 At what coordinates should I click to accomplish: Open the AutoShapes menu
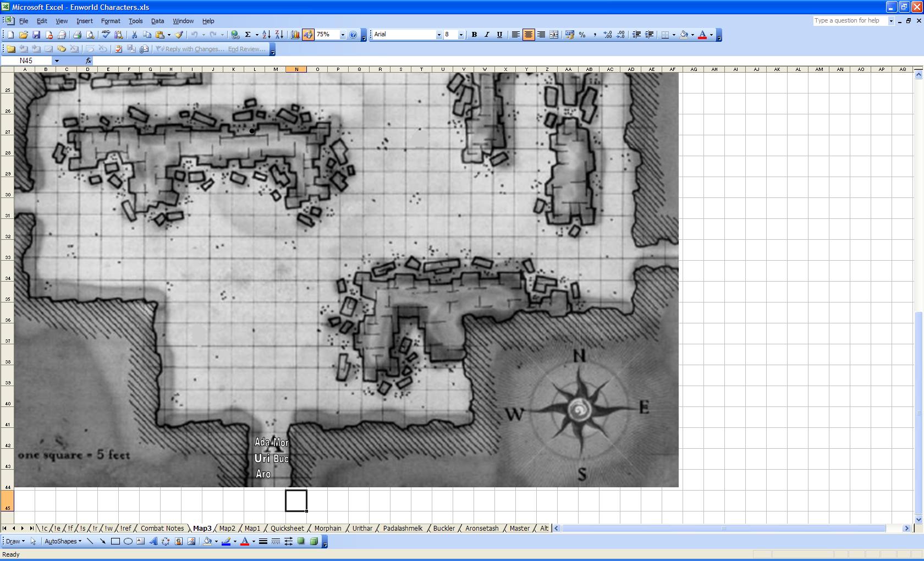coord(63,541)
